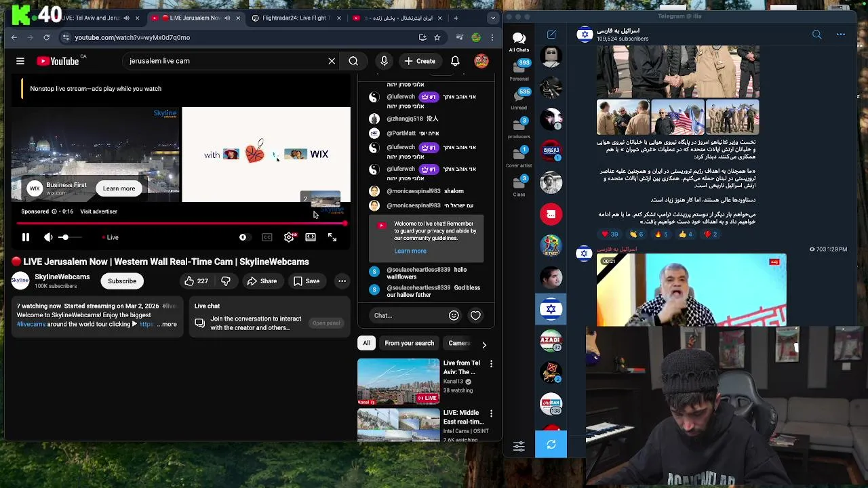Screen dimensions: 868x488
Task: Click the youtube.com address bar
Action: pyautogui.click(x=237, y=37)
